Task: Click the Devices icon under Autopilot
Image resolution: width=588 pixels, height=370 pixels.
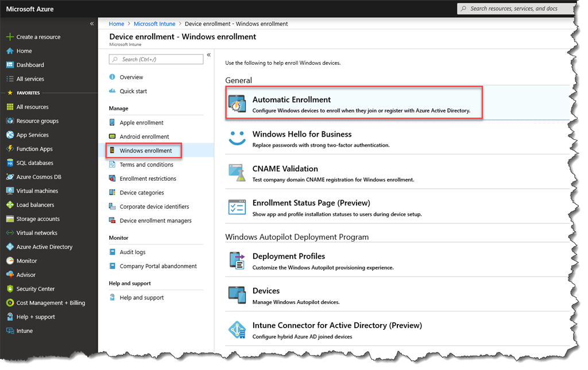Action: (x=237, y=295)
